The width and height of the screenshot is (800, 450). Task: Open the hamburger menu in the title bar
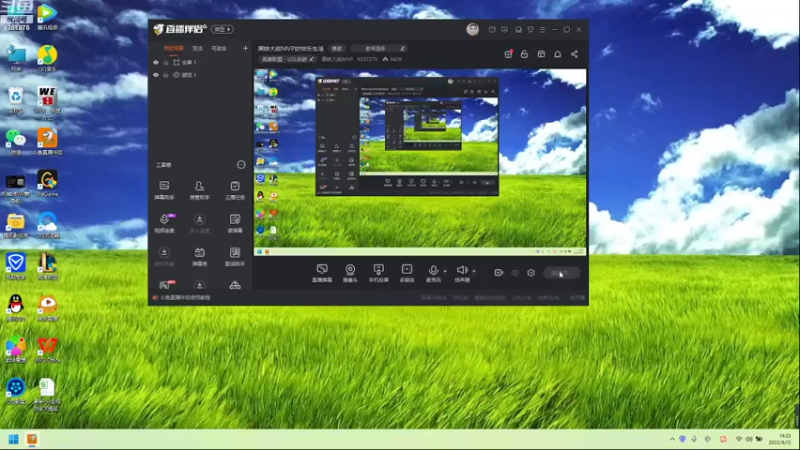point(542,30)
